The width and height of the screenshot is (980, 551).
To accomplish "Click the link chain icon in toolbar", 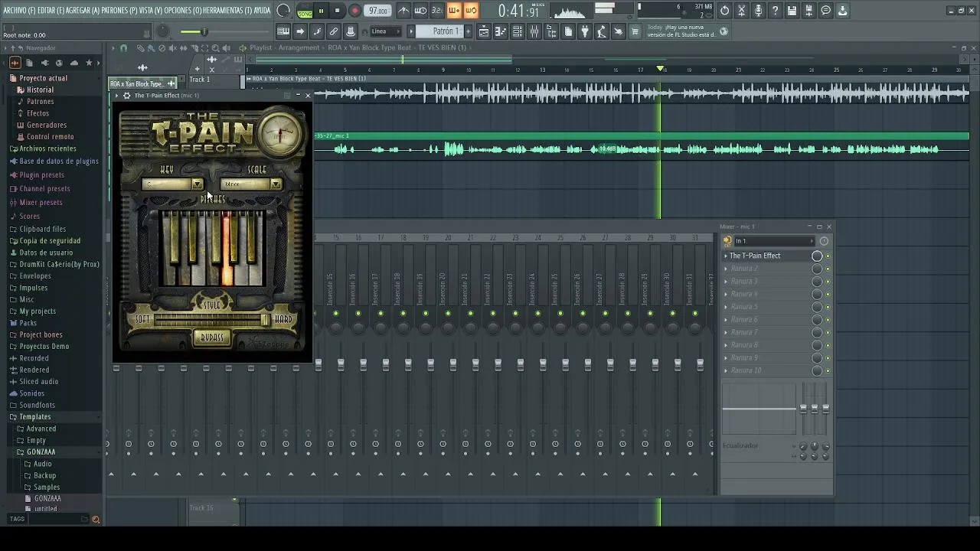I will tap(333, 31).
